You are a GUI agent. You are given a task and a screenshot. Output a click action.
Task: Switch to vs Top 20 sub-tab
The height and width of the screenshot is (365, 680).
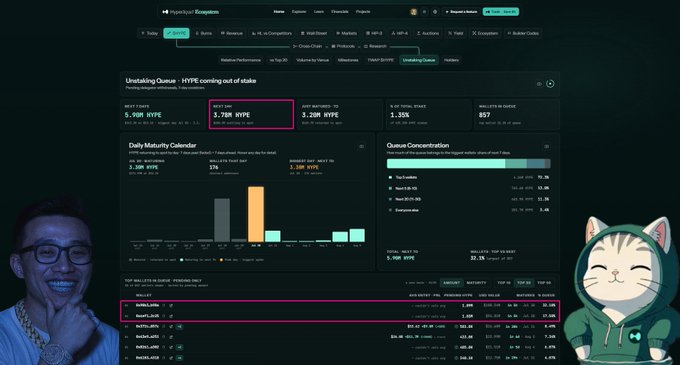(x=278, y=60)
